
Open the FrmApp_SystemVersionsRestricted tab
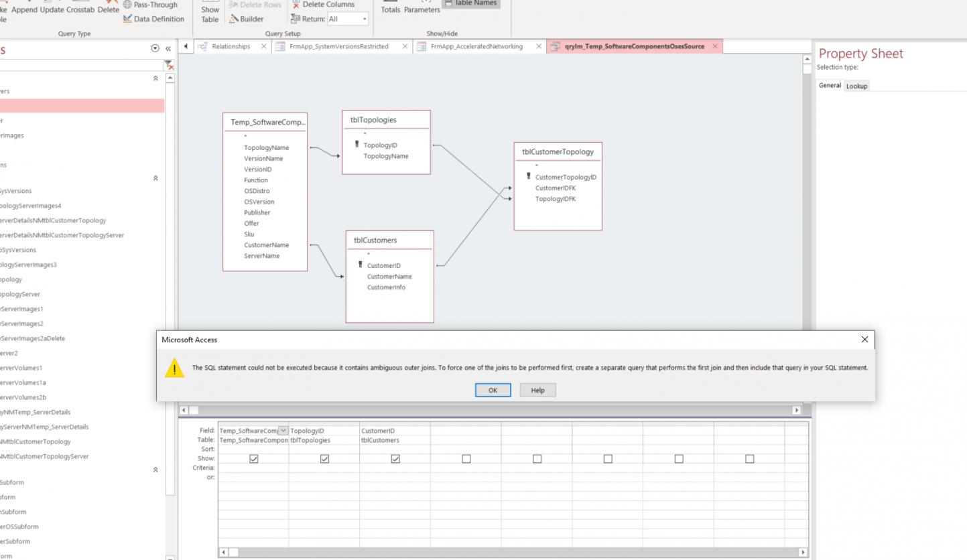(x=339, y=46)
